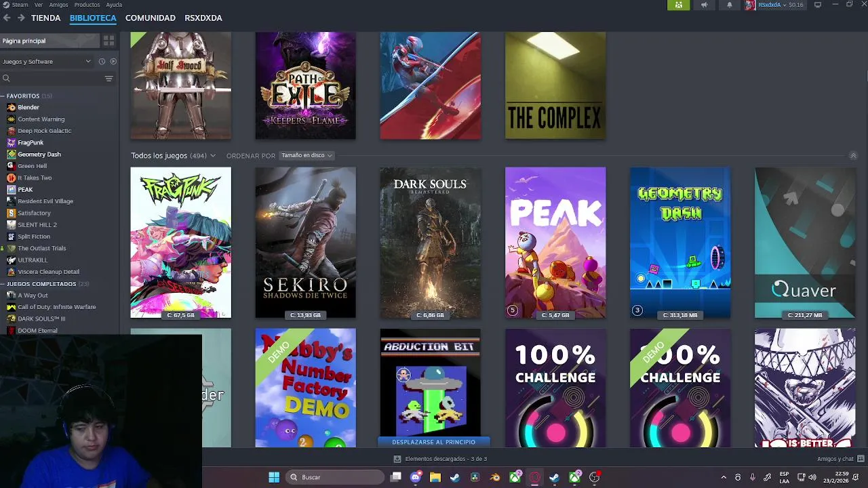Open Nubby's Number Factory Demo cover
The width and height of the screenshot is (868, 488).
305,388
